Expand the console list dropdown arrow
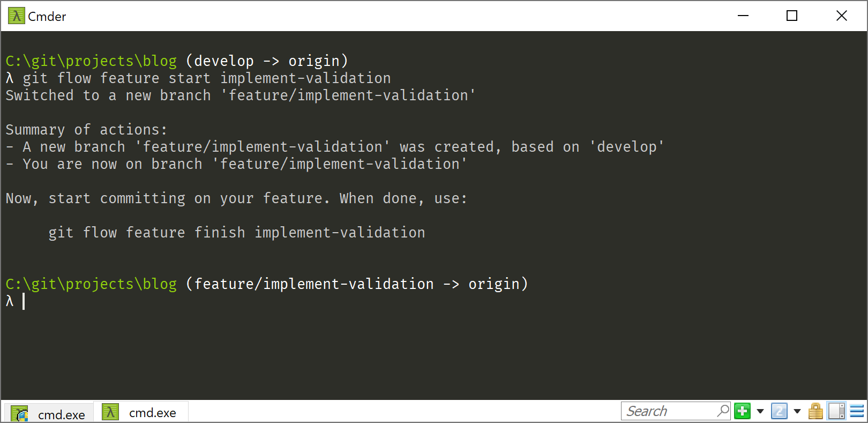 [x=797, y=411]
